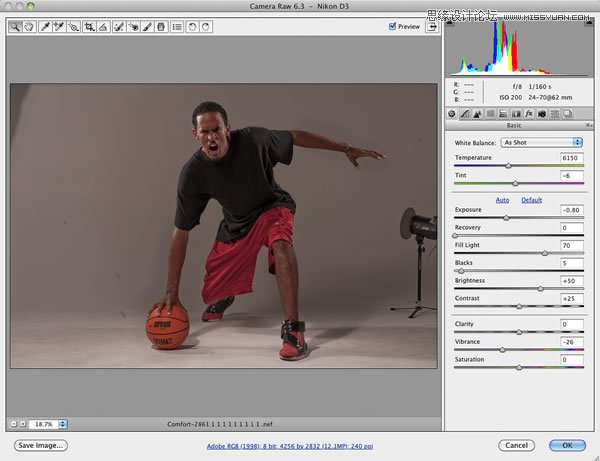Select the Red Eye Removal tool
The width and height of the screenshot is (600, 461).
(133, 27)
